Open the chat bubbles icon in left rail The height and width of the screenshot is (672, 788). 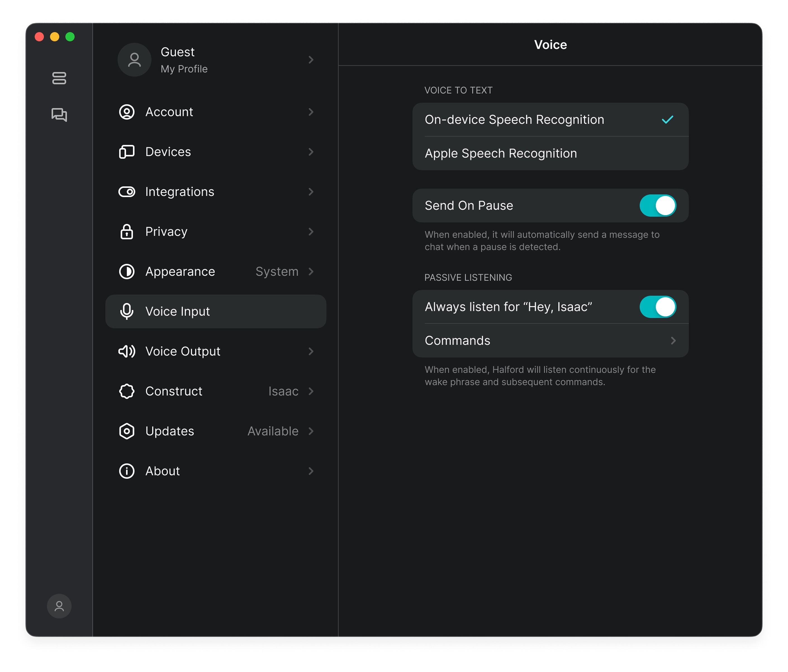59,115
